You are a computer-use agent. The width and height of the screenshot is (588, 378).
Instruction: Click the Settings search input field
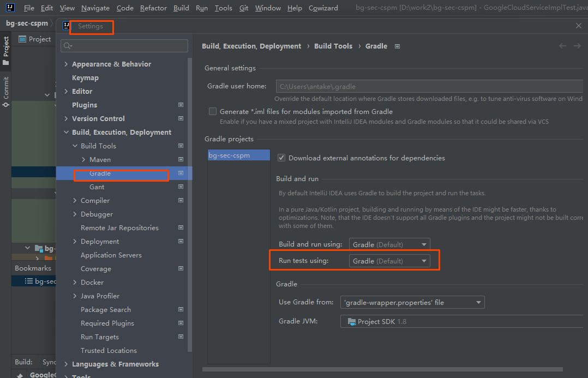124,46
